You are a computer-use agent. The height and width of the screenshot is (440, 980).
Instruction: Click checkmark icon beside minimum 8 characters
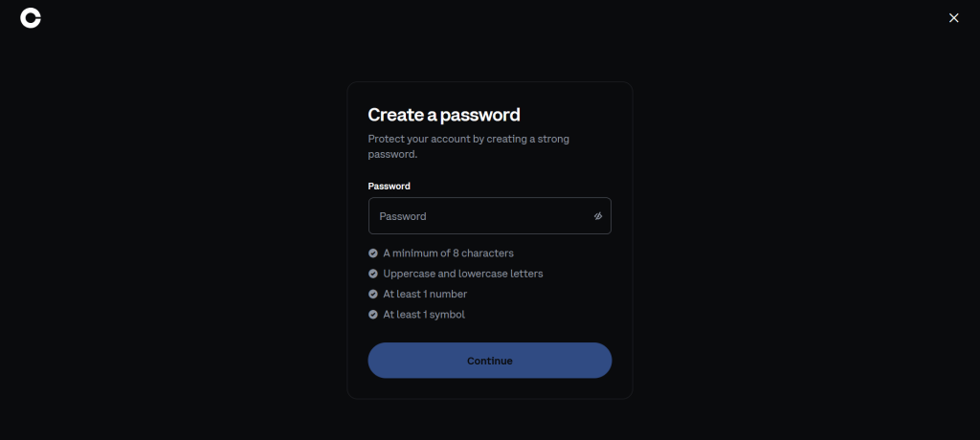[373, 253]
